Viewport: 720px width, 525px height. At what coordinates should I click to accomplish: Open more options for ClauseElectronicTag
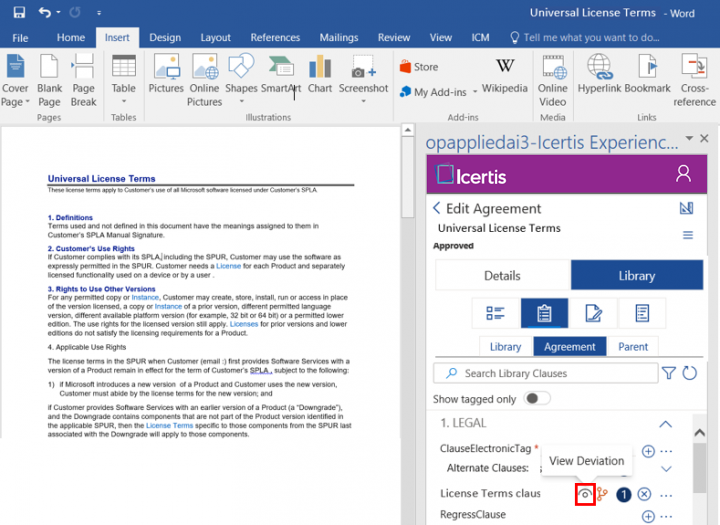tap(666, 452)
